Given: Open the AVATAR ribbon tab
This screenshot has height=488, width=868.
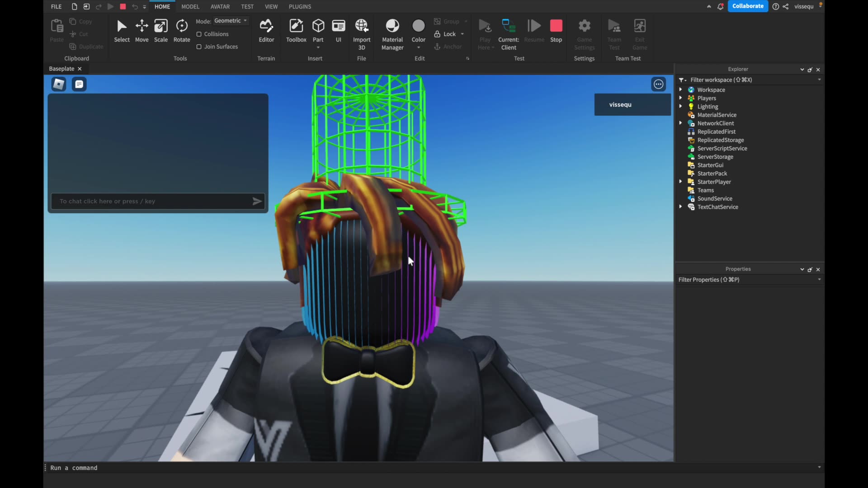Looking at the screenshot, I should coord(220,6).
